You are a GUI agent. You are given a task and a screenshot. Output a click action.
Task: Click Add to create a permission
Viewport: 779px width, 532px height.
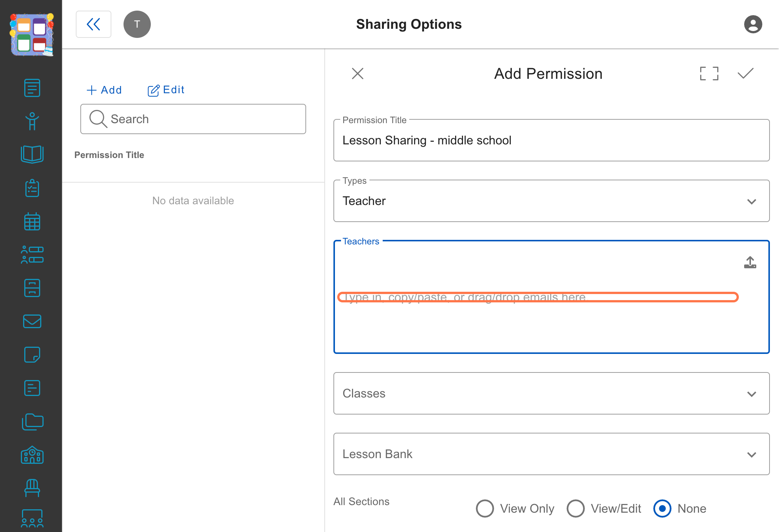tap(104, 90)
